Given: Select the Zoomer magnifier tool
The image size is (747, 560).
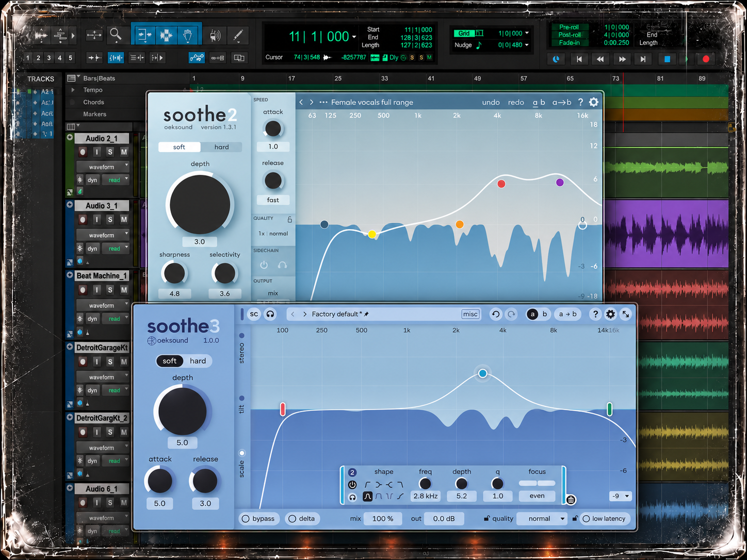Looking at the screenshot, I should pos(116,35).
